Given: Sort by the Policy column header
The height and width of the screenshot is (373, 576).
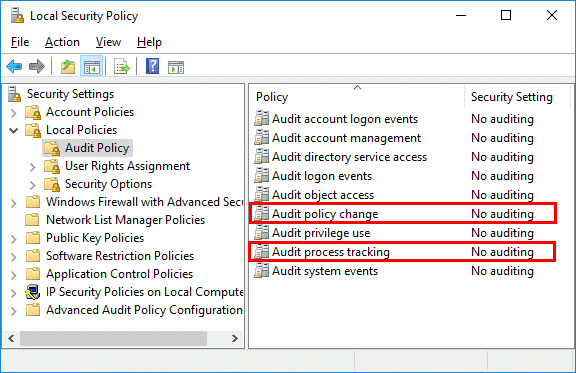Looking at the screenshot, I should [x=356, y=97].
